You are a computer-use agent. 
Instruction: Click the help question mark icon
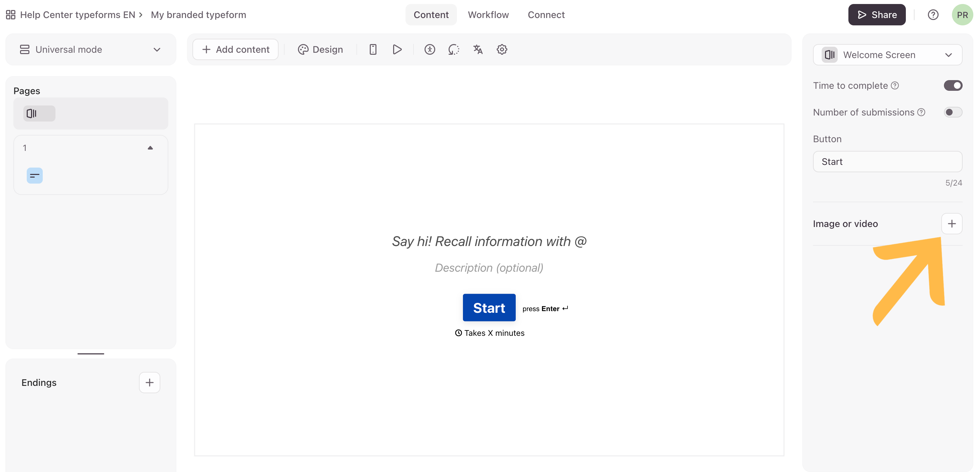click(933, 15)
